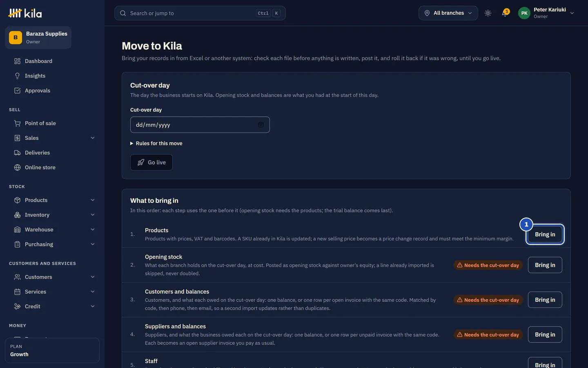Image resolution: width=588 pixels, height=368 pixels.
Task: Click the Credit handshake icon
Action: coord(17,306)
